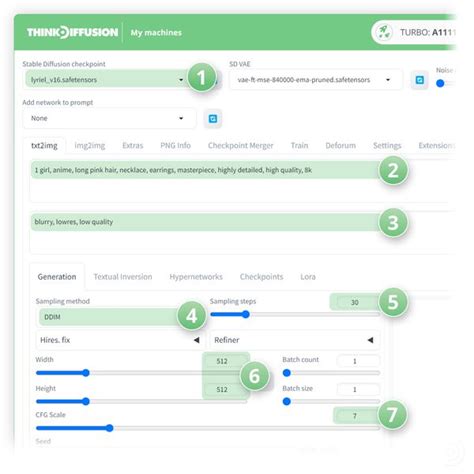
Task: Refresh the Add network list icon
Action: [213, 119]
